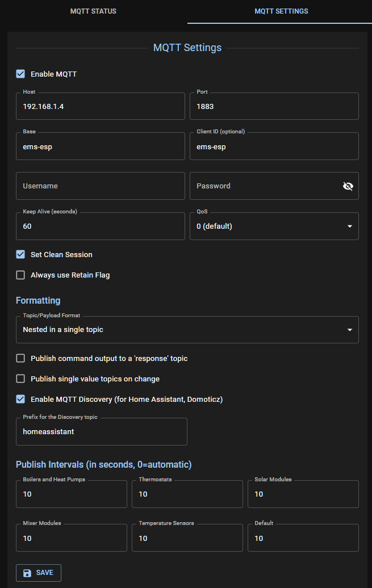Click the Keep Alive seconds field
This screenshot has height=588, width=372.
pyautogui.click(x=101, y=226)
